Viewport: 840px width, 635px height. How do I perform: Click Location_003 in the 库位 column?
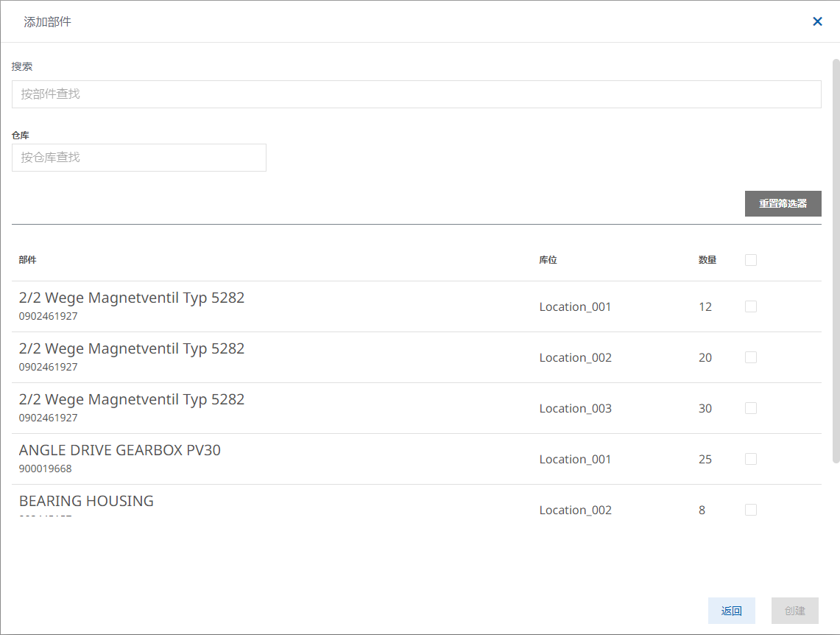tap(575, 408)
